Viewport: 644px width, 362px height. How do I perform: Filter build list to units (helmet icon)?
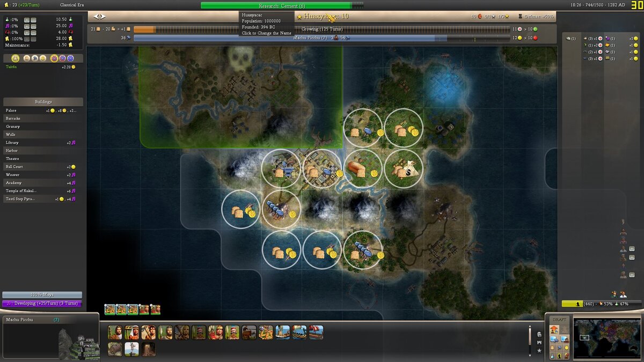(539, 335)
